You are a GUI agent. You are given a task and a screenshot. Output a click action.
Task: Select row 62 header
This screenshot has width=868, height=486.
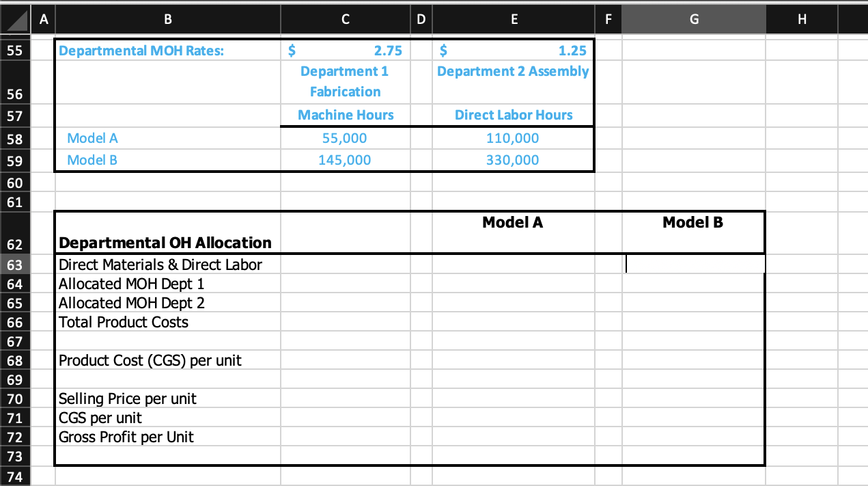(x=16, y=232)
